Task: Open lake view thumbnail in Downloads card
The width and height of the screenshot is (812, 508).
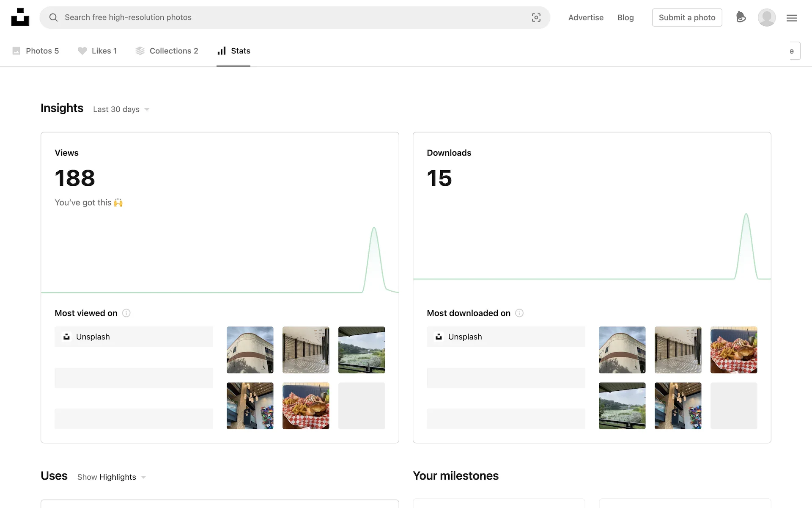Action: [x=622, y=406]
